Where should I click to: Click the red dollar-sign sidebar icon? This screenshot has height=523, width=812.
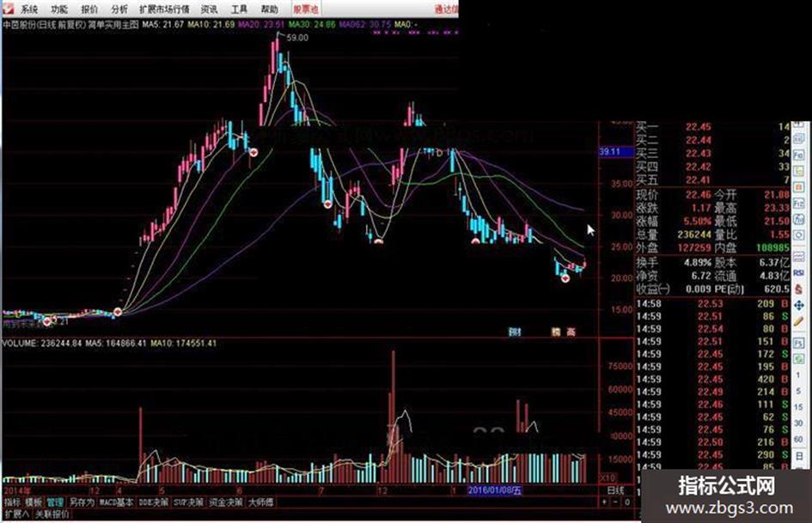click(x=798, y=289)
